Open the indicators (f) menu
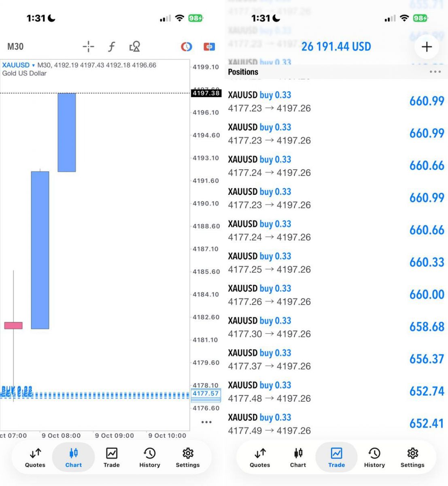448x486 pixels. pos(112,47)
